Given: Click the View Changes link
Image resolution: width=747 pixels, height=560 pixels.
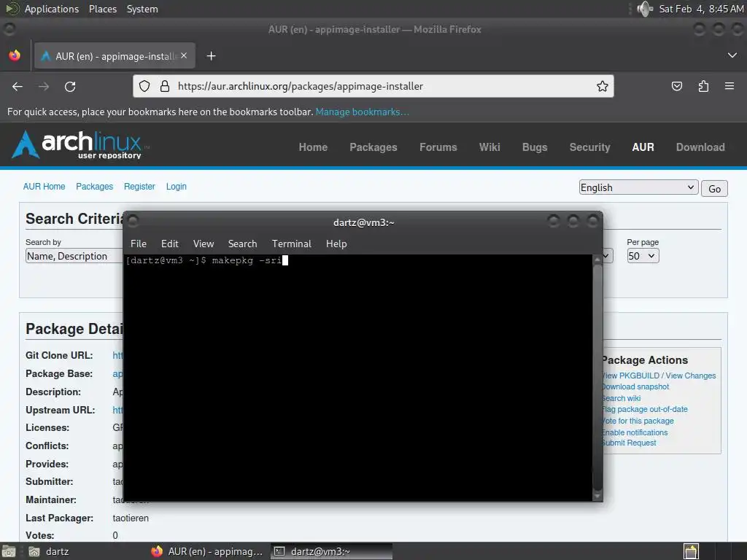Looking at the screenshot, I should 690,376.
